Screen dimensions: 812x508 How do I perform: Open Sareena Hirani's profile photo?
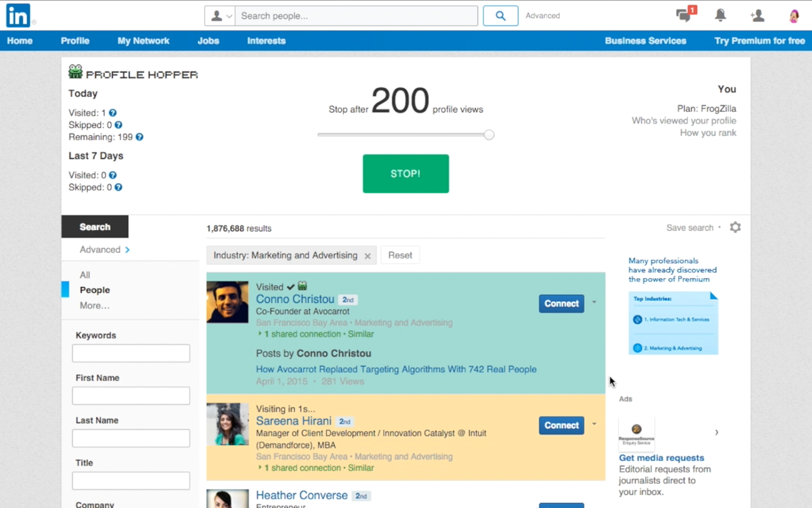pyautogui.click(x=228, y=424)
